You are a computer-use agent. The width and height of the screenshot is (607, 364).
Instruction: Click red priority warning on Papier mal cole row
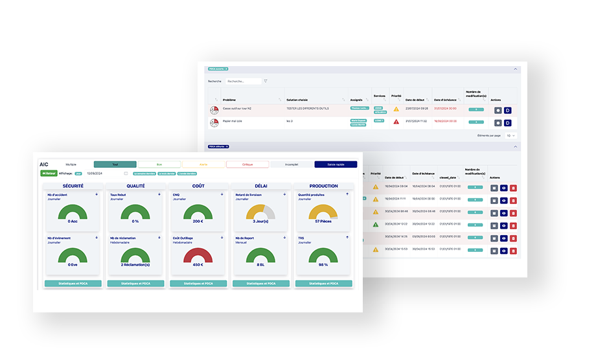[396, 122]
